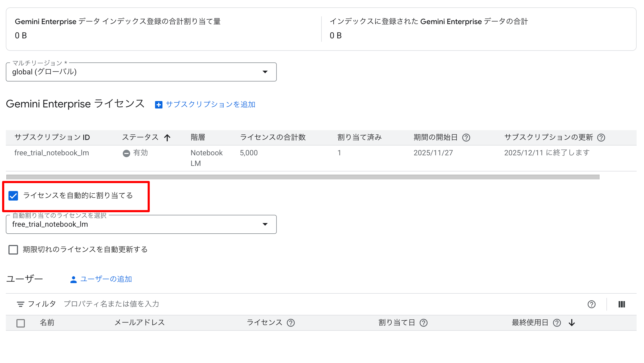Click the help icon right of the filter bar
The image size is (644, 363).
pyautogui.click(x=592, y=304)
